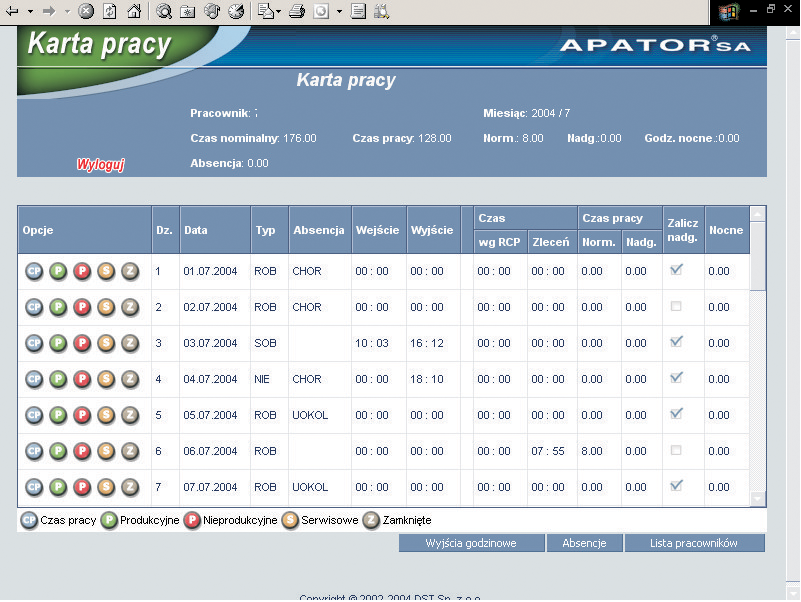
Task: Open the Back button history dropdown arrow
Action: point(29,12)
